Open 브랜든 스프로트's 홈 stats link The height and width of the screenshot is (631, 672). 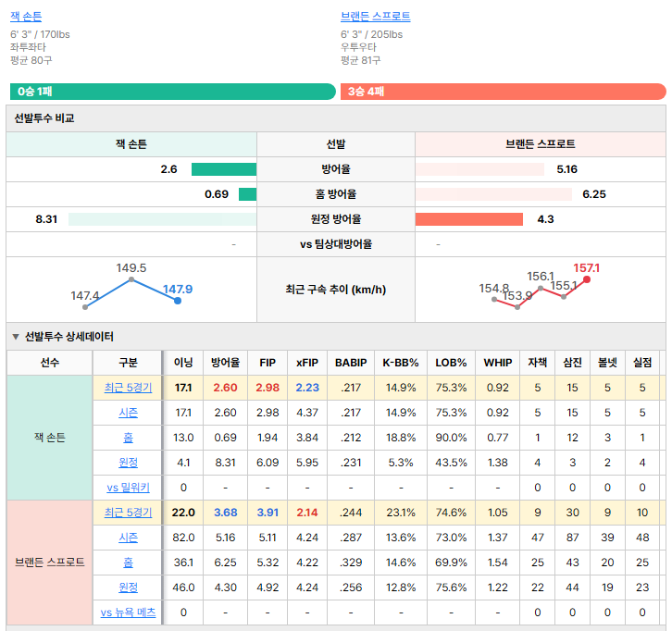pyautogui.click(x=128, y=562)
